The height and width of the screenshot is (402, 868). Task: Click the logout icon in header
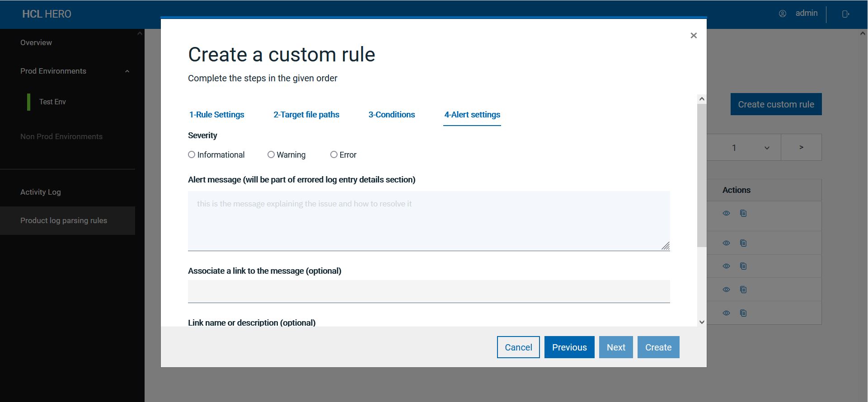(846, 14)
